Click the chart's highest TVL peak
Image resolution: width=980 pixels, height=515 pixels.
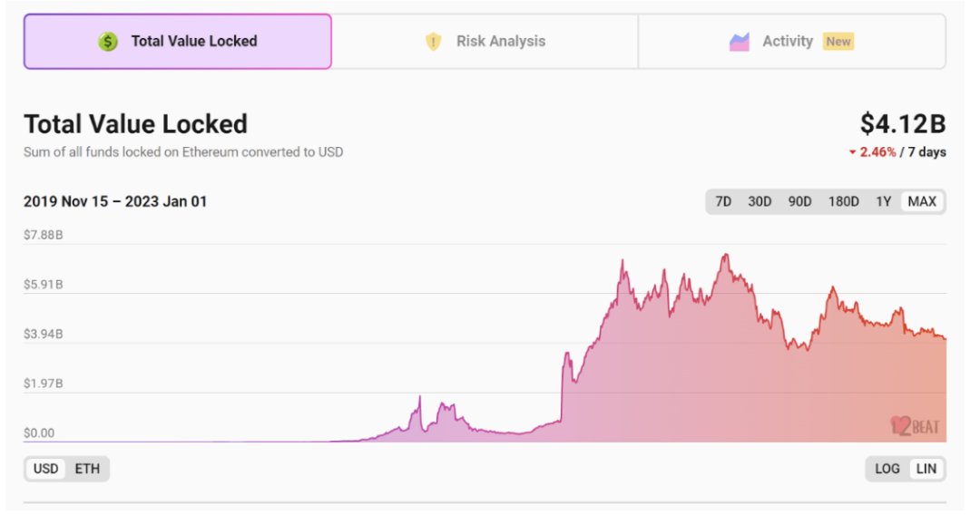(x=725, y=255)
